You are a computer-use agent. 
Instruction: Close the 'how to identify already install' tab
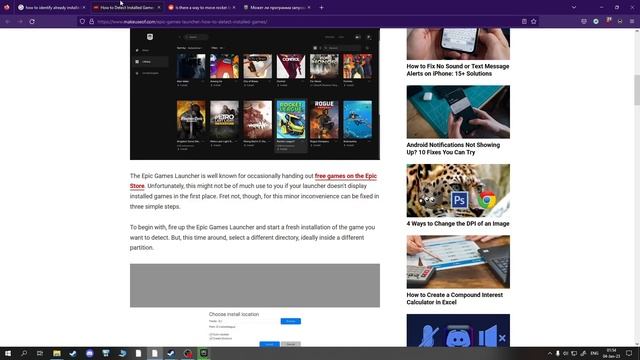click(x=84, y=7)
